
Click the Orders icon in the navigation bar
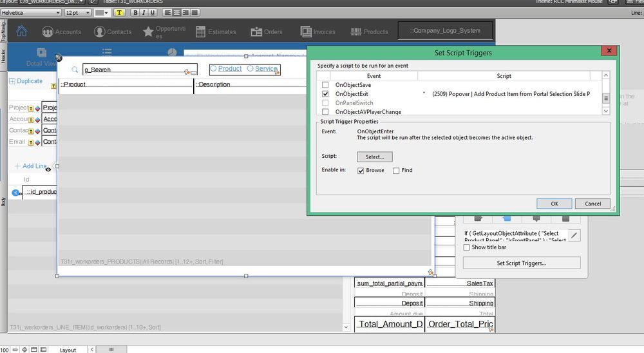(256, 32)
